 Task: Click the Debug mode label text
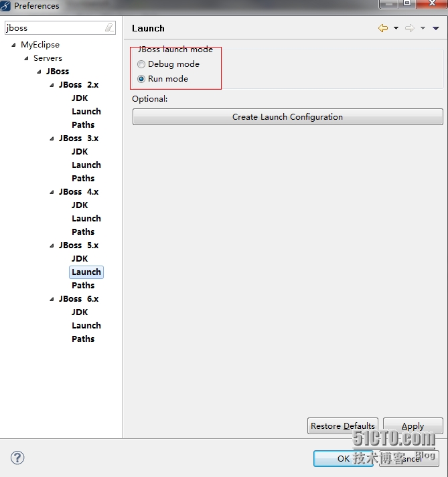(173, 64)
